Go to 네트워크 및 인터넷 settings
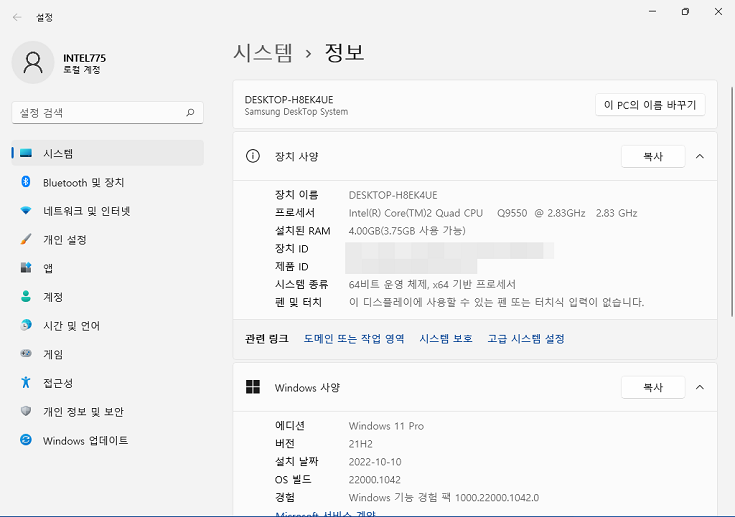 click(108, 211)
